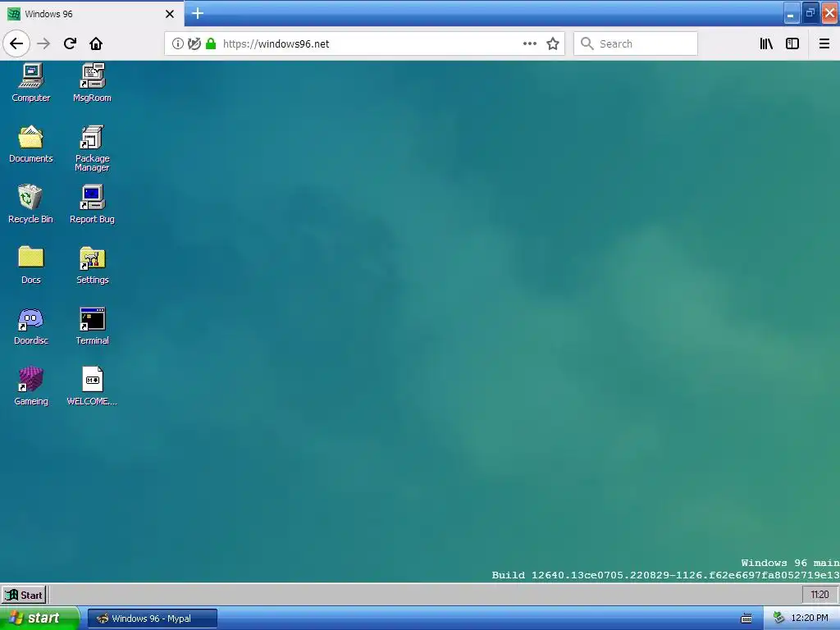Screen dimensions: 840x630
Task: Show site information via the info icon
Action: point(177,43)
